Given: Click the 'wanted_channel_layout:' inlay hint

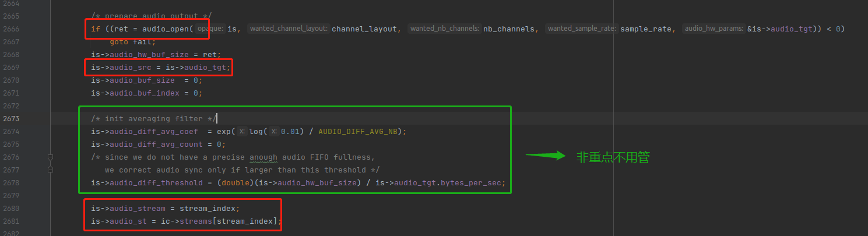Looking at the screenshot, I should 289,28.
